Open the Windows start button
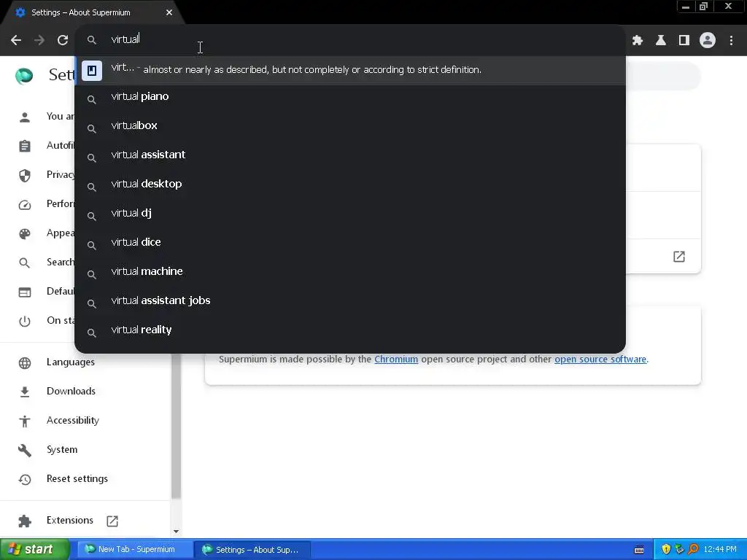The width and height of the screenshot is (747, 560). [x=35, y=549]
